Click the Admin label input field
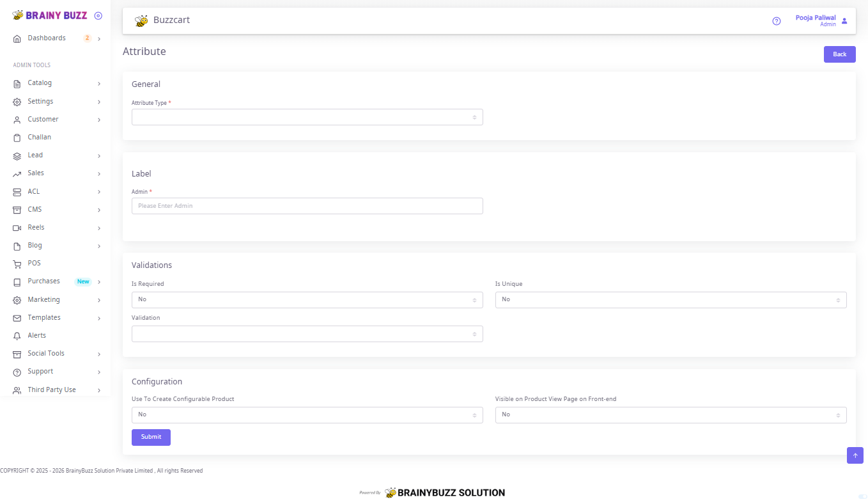Viewport: 868px width, 504px height. point(307,206)
